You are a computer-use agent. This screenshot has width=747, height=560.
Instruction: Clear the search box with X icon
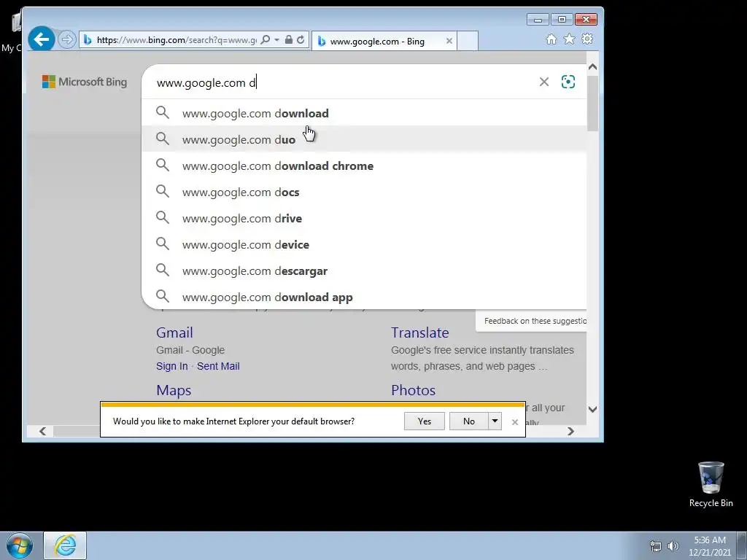[x=544, y=82]
